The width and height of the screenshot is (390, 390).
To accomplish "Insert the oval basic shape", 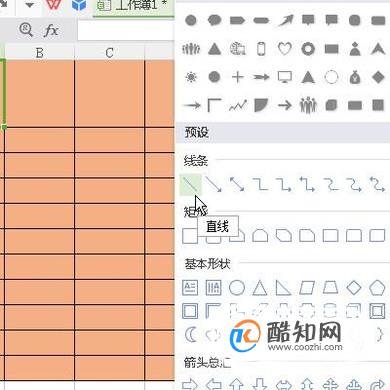I will tap(237, 287).
